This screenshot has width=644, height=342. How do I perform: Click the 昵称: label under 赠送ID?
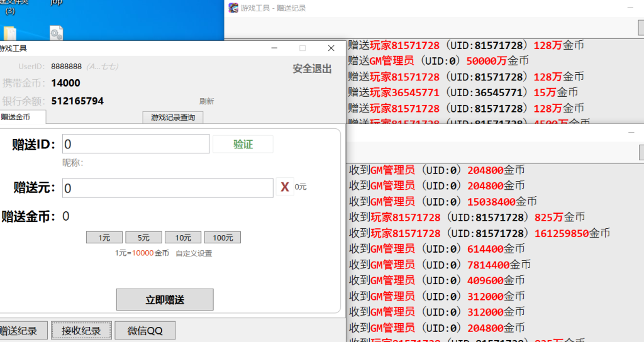click(x=73, y=163)
